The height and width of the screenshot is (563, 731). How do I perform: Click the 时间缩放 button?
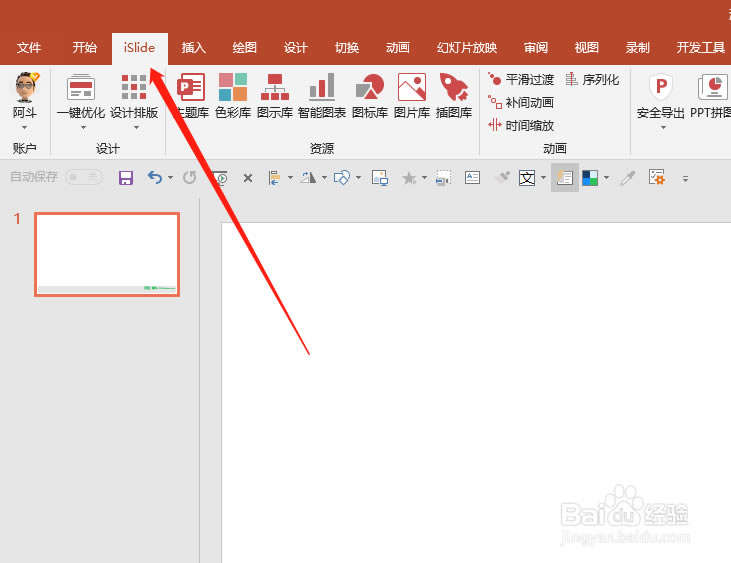(521, 125)
